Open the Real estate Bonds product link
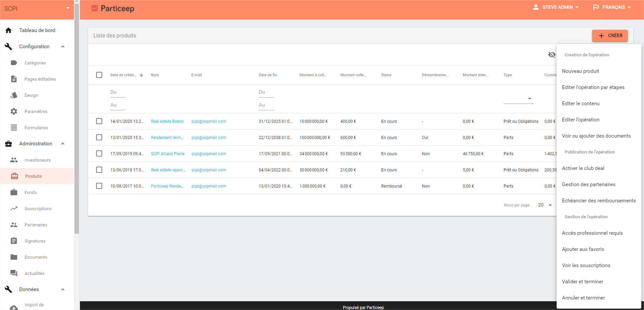 pyautogui.click(x=167, y=121)
